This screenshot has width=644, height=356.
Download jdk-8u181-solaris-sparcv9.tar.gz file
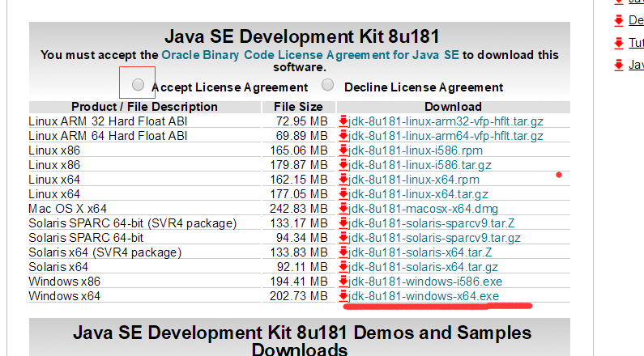[x=434, y=238]
